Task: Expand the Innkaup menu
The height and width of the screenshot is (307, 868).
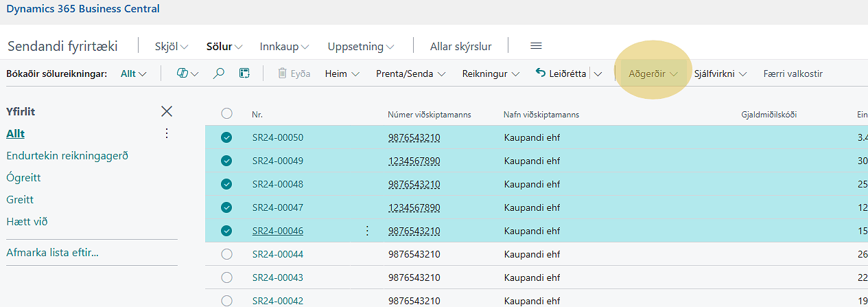Action: [284, 46]
